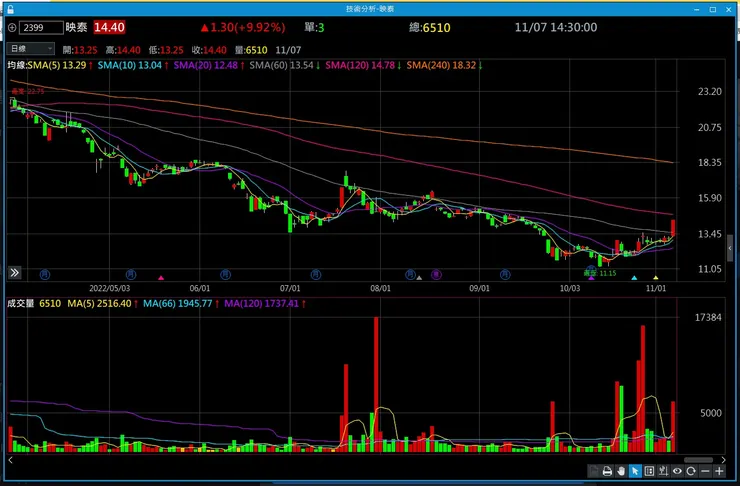This screenshot has height=486, width=740.
Task: Click the 月 marker just after 06/01
Action: coord(225,274)
